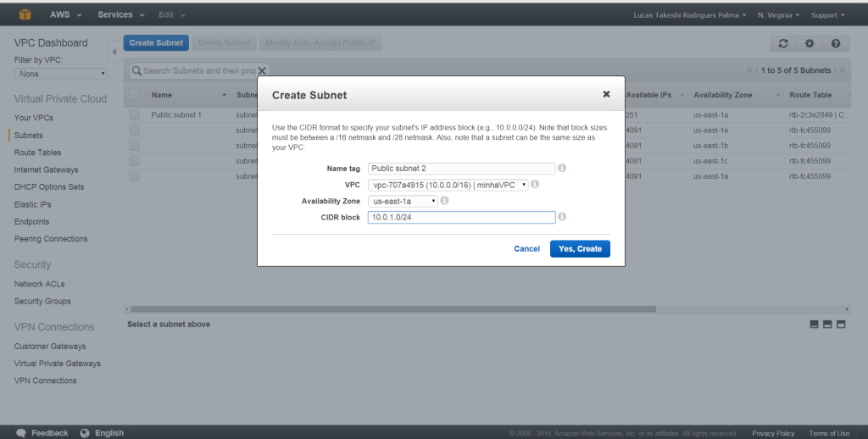Click the Search Subnets input field
Screen dimensions: 868x439
point(198,71)
